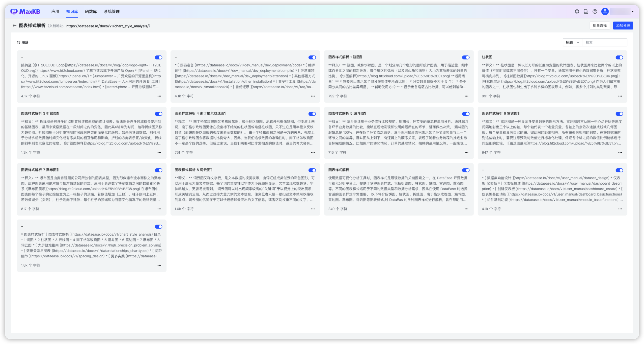Go back using the left arrow
Image resolution: width=644 pixels, height=344 pixels.
(14, 26)
